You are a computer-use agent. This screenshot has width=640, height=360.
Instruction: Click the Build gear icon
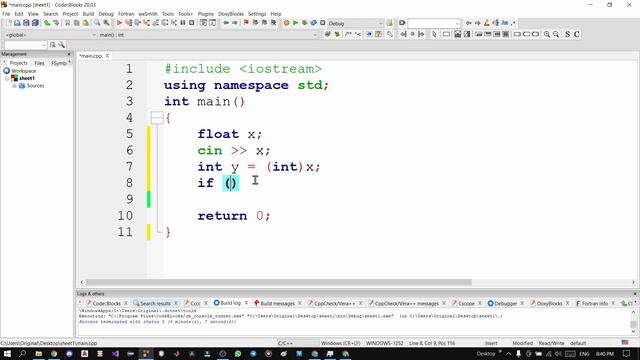[287, 23]
